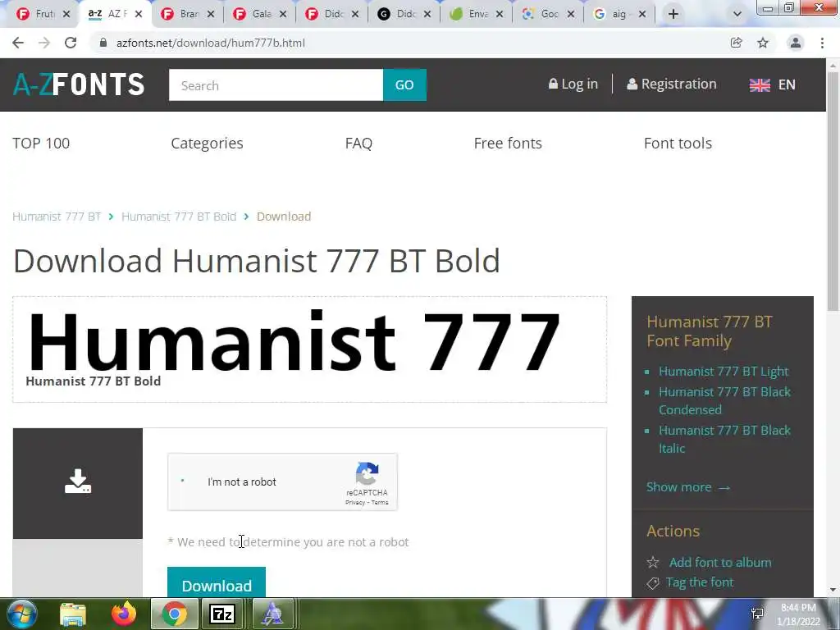Open 7-Zip from the taskbar

point(222,614)
